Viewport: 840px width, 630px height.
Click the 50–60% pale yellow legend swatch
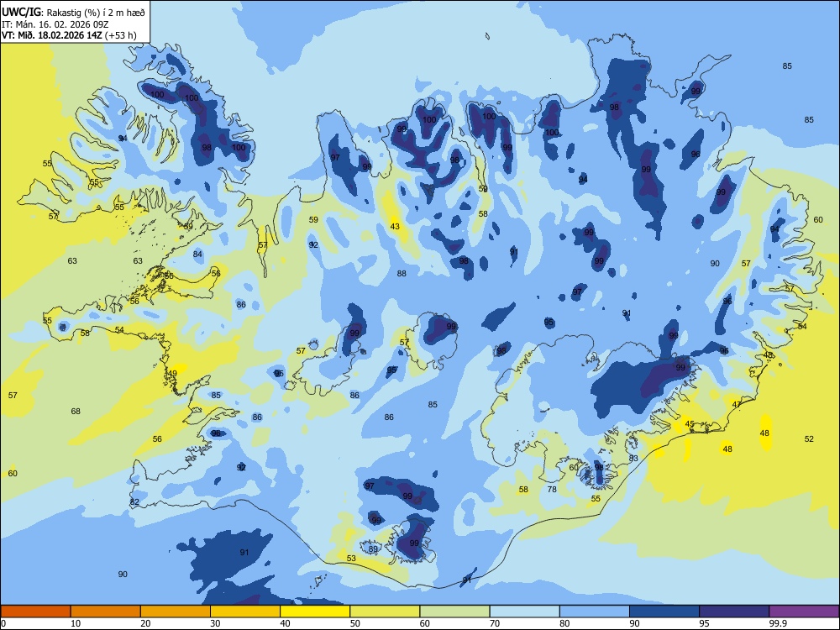(385, 612)
